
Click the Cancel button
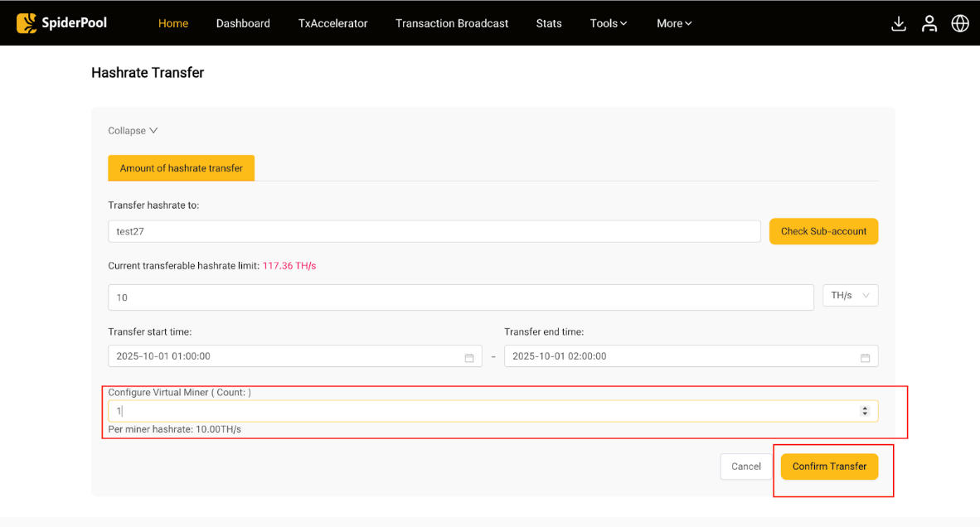745,467
